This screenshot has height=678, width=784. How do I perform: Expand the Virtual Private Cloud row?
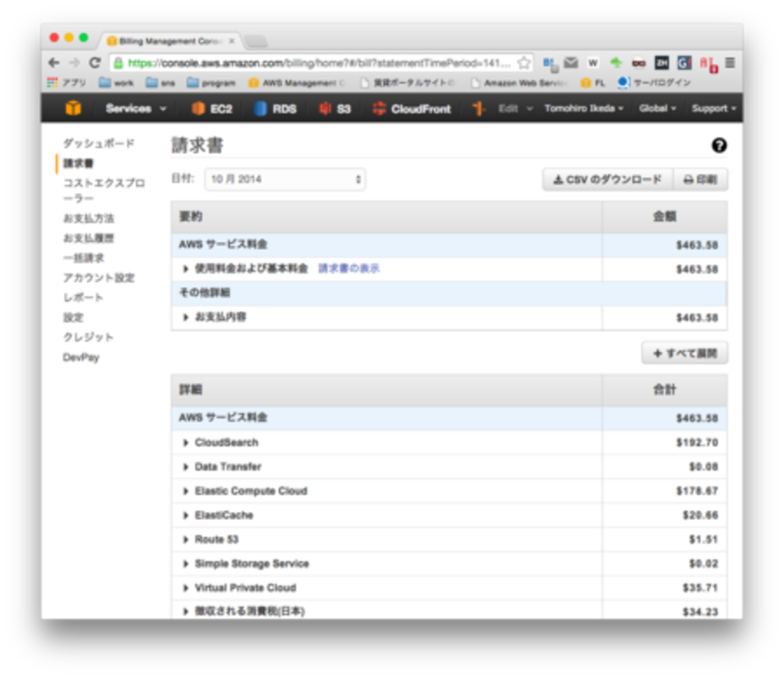click(x=185, y=588)
